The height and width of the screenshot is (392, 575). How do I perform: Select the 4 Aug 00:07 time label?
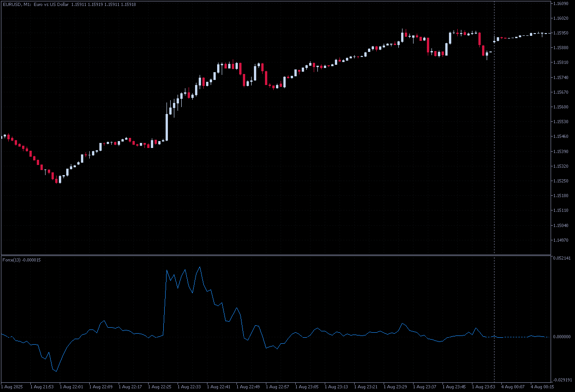pos(513,387)
